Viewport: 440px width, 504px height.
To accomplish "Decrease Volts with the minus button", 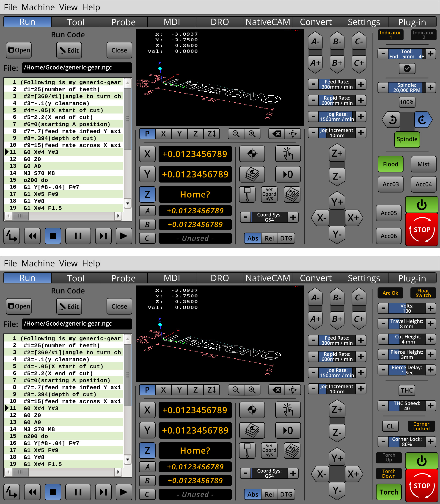I will pos(383,308).
